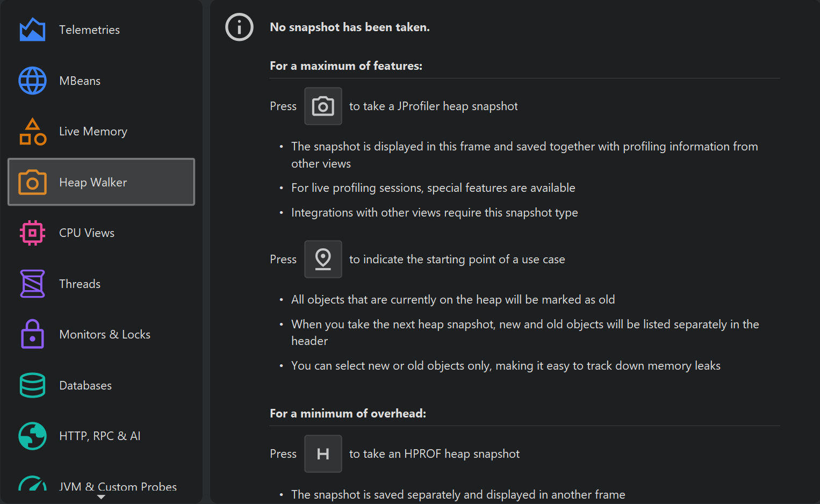The width and height of the screenshot is (820, 504).
Task: Select the Heap Walker sidebar item
Action: pyautogui.click(x=93, y=182)
